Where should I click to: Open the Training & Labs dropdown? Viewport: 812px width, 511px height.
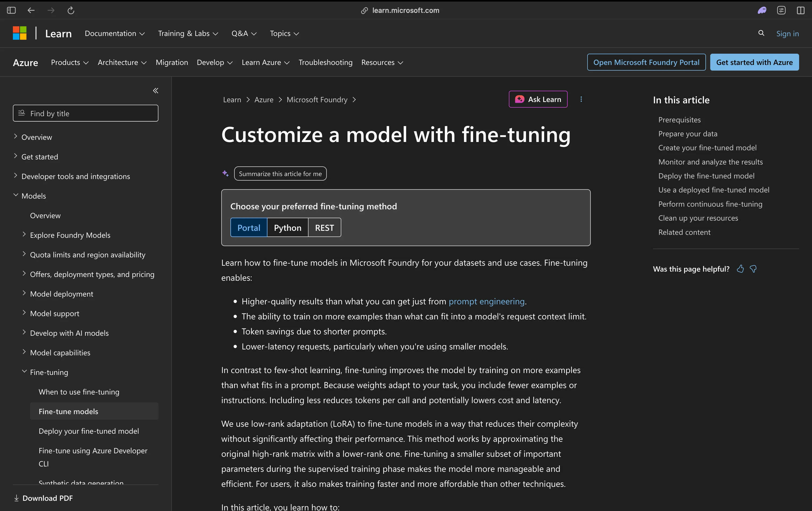188,33
